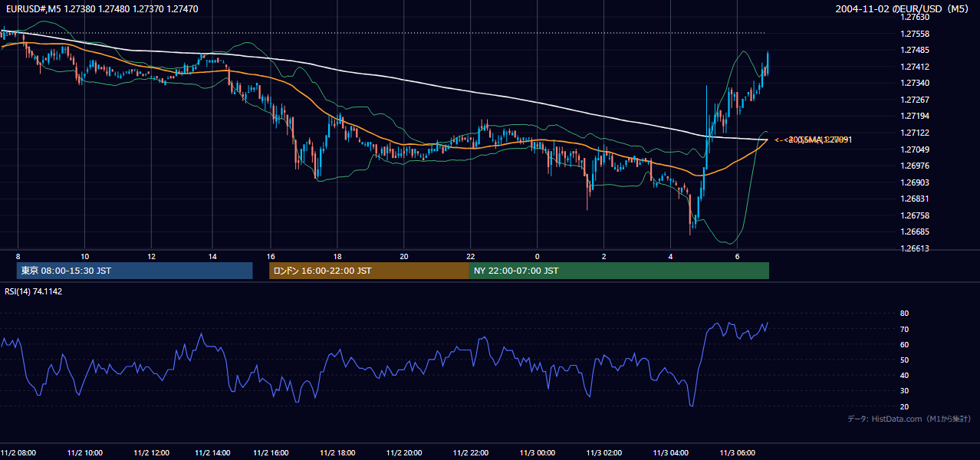Click RSI scale level 70
Viewport: 980px width, 460px height.
[904, 329]
